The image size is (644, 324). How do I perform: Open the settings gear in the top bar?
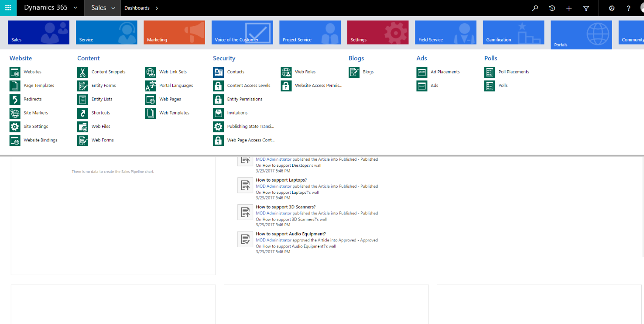point(612,8)
